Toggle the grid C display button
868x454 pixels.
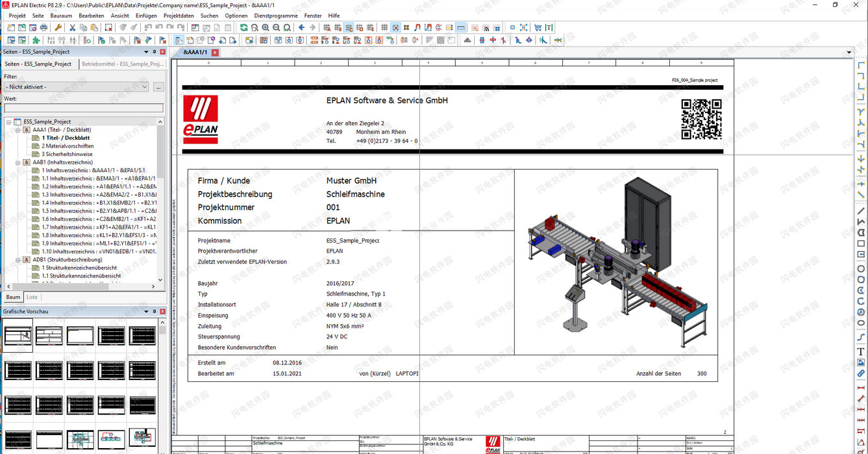click(349, 28)
